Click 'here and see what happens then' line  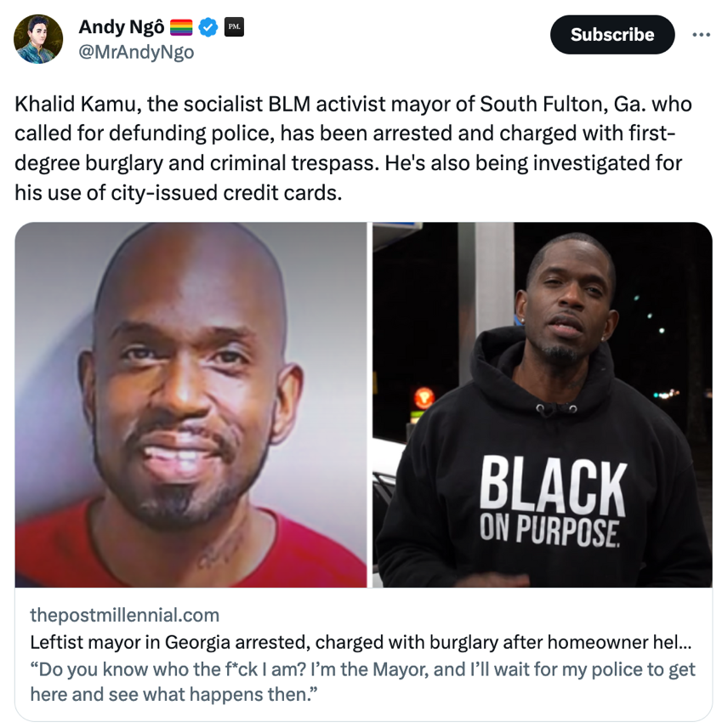(173, 695)
